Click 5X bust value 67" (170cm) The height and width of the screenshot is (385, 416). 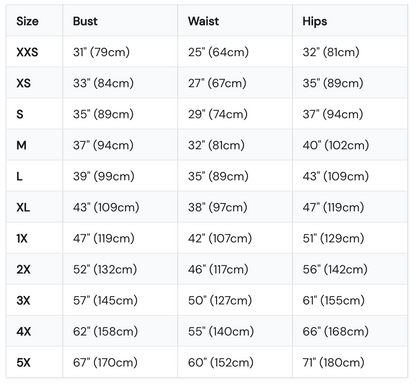tap(105, 362)
